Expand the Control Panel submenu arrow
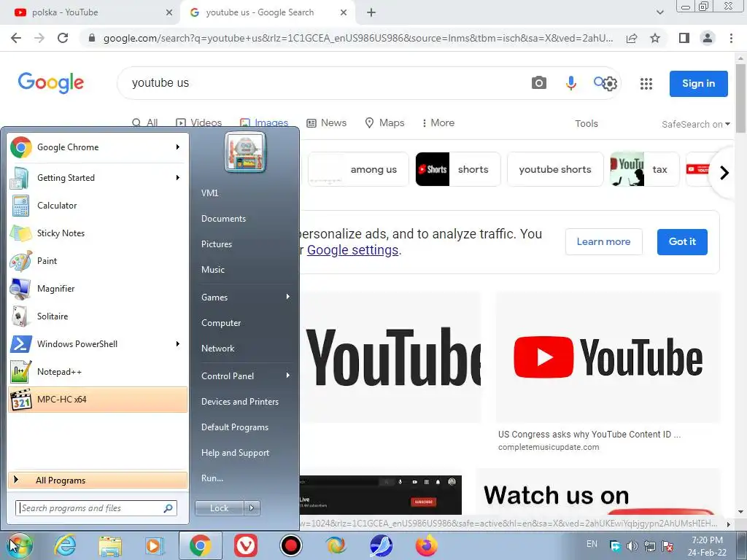747x560 pixels. 287,376
